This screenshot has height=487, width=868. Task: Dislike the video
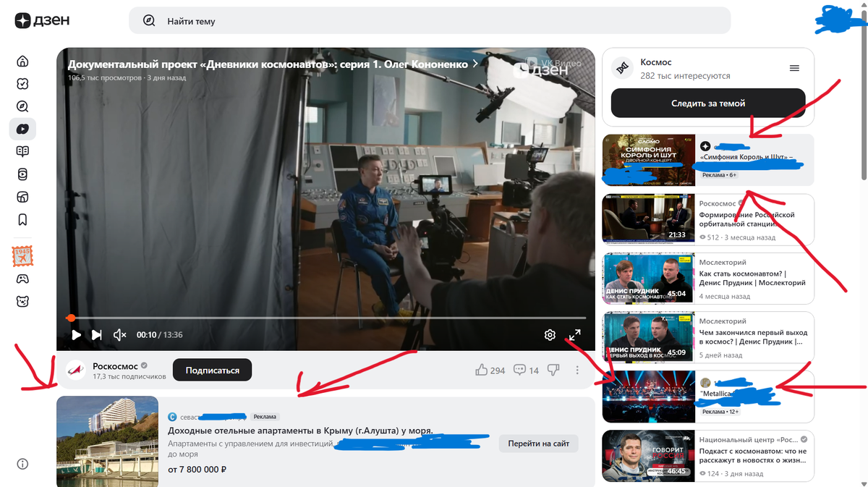(x=553, y=370)
